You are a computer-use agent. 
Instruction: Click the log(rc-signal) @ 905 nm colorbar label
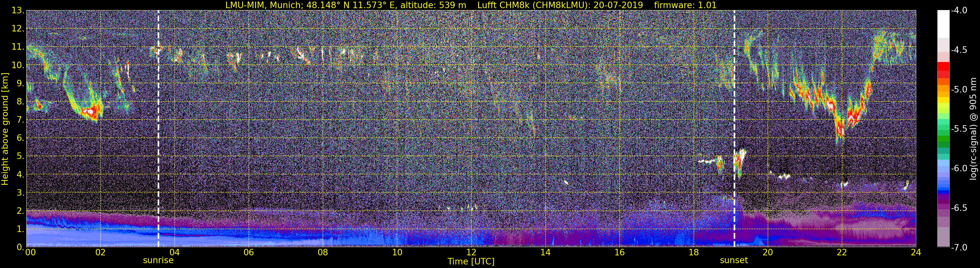974,129
